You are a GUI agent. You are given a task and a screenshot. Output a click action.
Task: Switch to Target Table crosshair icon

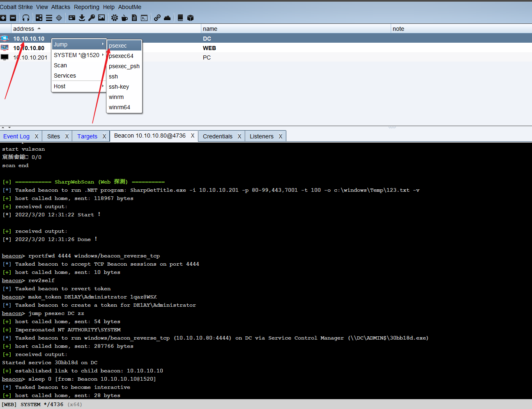[x=59, y=18]
